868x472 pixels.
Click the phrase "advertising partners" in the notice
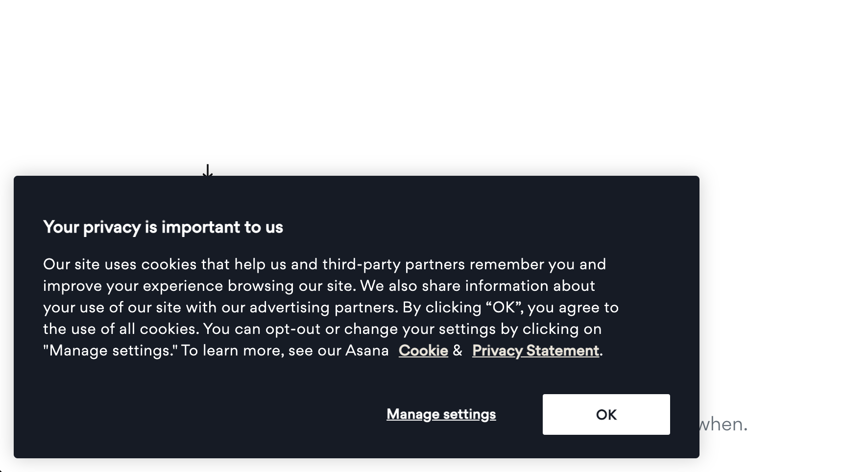click(x=322, y=307)
